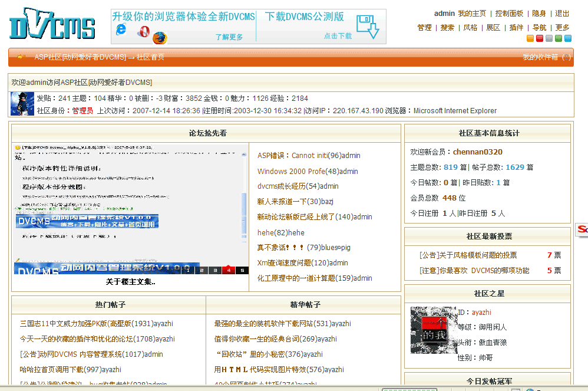Open the 管理 menu

pyautogui.click(x=424, y=27)
